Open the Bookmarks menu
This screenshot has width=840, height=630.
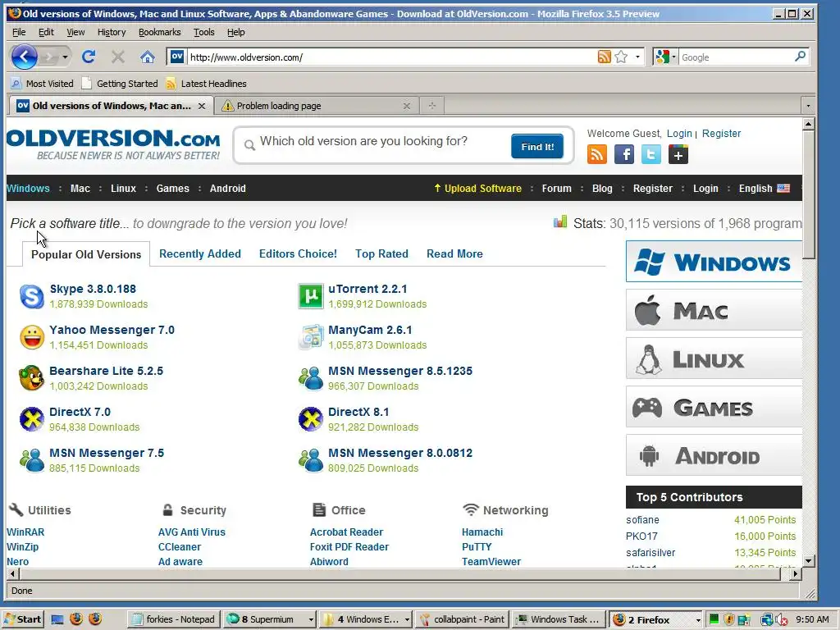[x=160, y=32]
